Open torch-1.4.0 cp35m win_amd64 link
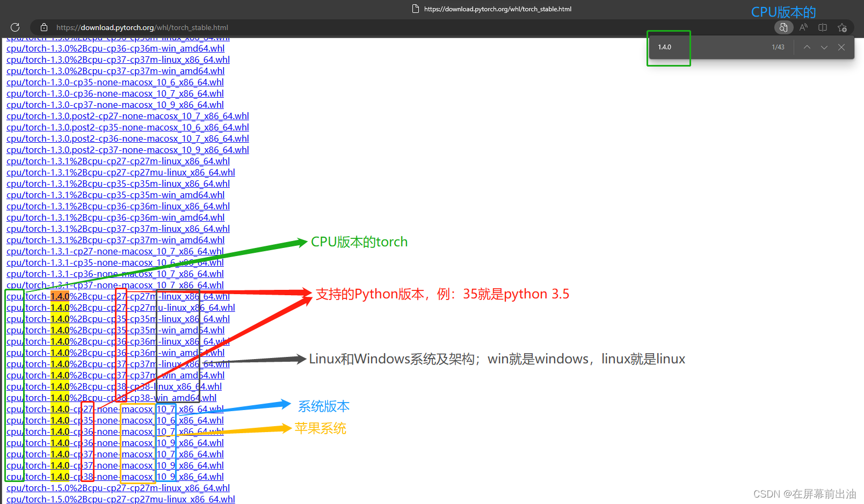864x504 pixels. pyautogui.click(x=115, y=330)
